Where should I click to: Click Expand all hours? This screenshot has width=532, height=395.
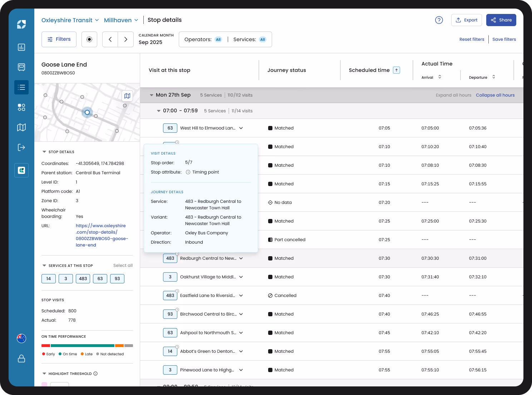click(453, 95)
